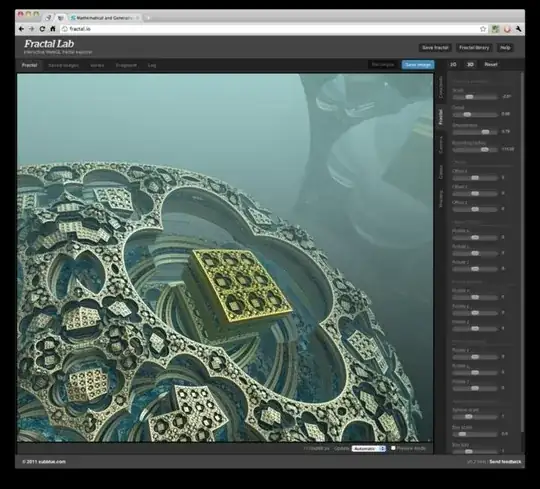Click the Send feedback link
The height and width of the screenshot is (489, 540).
click(x=505, y=462)
